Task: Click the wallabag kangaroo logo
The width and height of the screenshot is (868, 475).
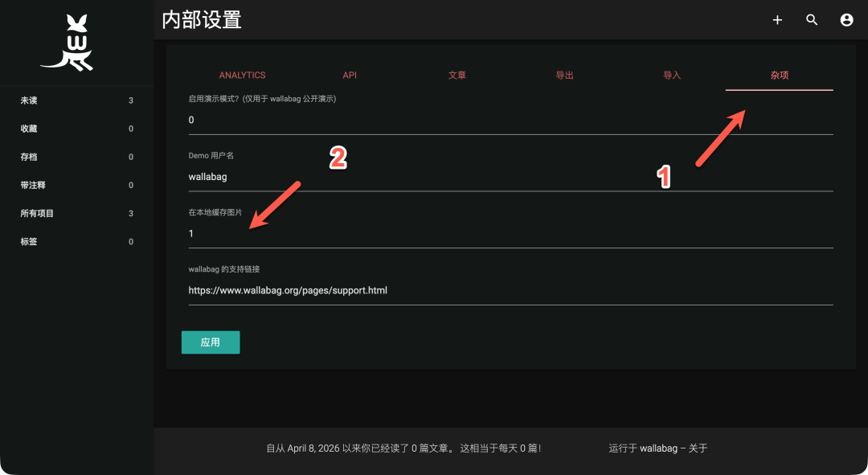Action: 68,43
